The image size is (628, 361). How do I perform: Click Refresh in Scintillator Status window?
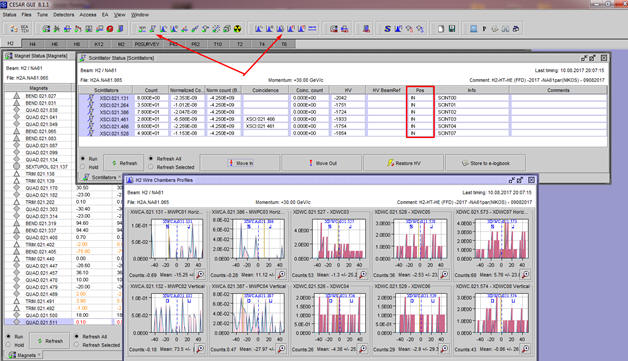(x=124, y=163)
